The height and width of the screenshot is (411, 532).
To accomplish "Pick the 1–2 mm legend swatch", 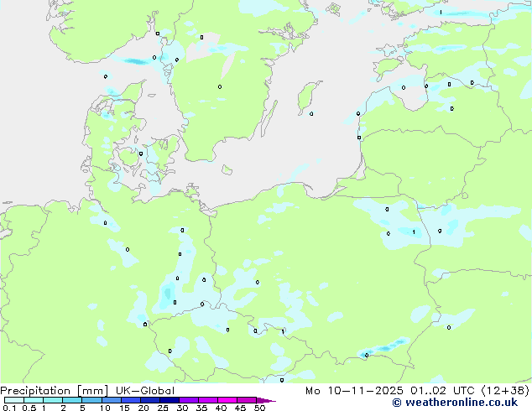I will pyautogui.click(x=53, y=400).
